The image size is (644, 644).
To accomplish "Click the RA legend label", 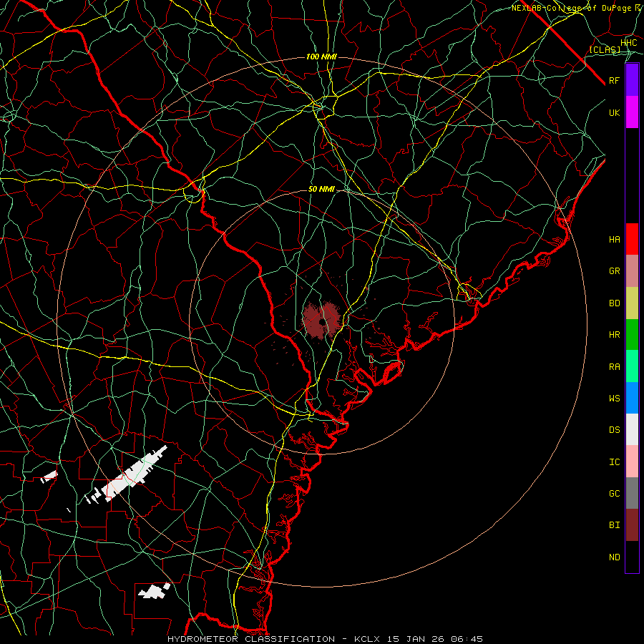I will coord(615,367).
